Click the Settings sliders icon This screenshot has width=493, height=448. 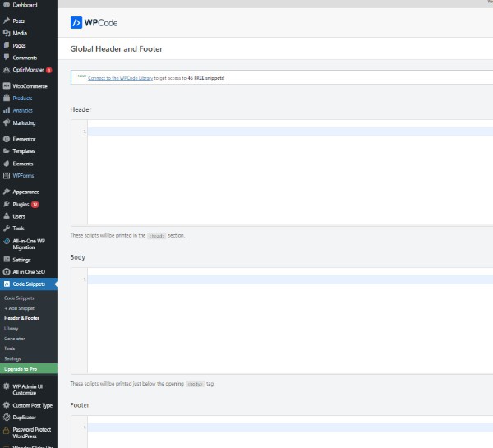7,260
